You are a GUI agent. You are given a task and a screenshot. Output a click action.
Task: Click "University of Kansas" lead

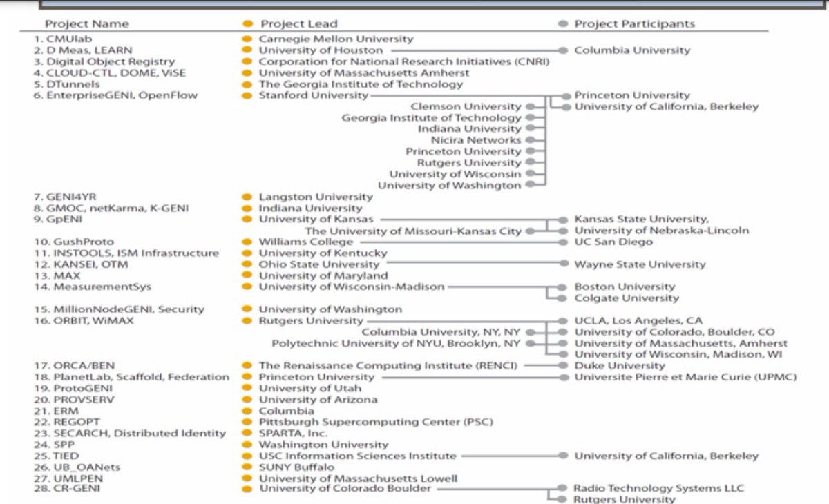pos(316,220)
